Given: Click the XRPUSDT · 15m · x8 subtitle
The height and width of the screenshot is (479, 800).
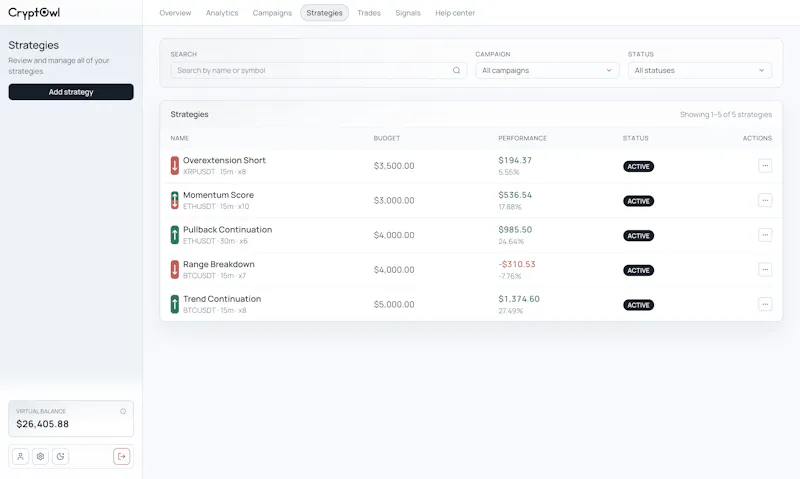Looking at the screenshot, I should pos(214,172).
